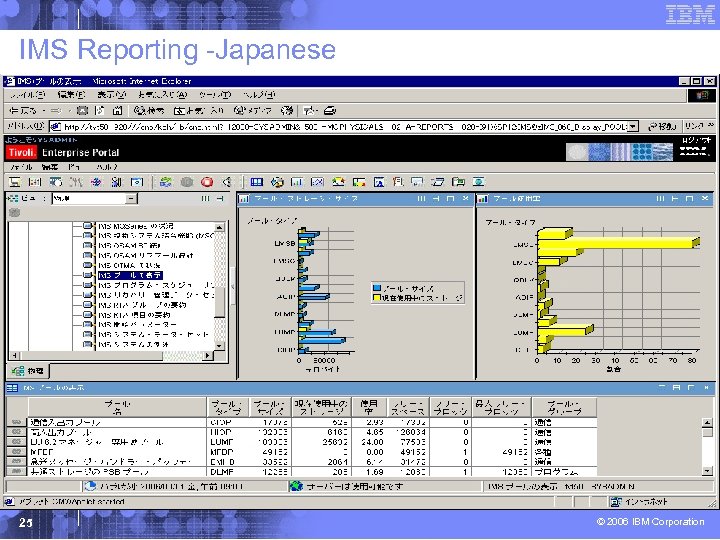Click the last view icon in Tivoli toolbar

(478, 182)
